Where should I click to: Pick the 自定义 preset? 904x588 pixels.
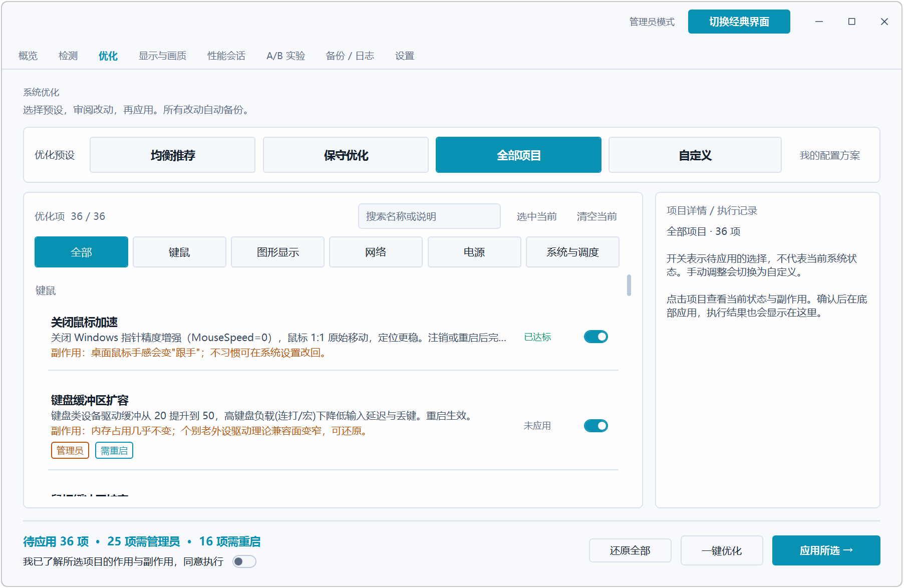coord(695,155)
